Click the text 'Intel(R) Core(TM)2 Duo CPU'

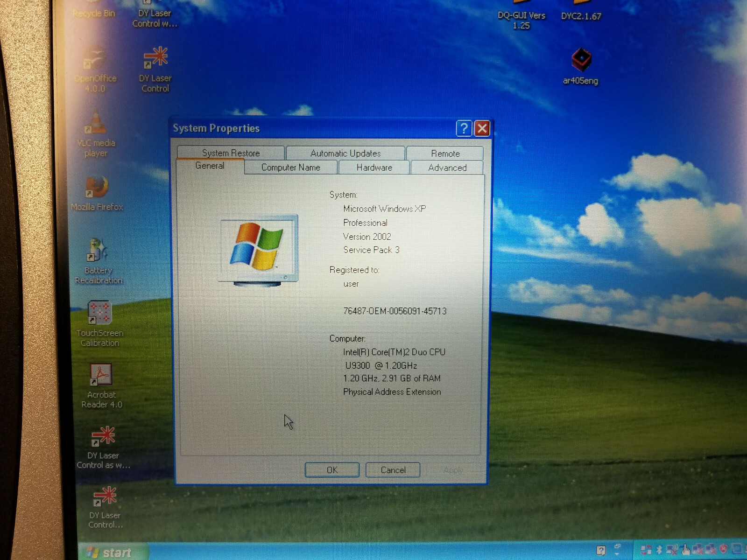tap(395, 352)
